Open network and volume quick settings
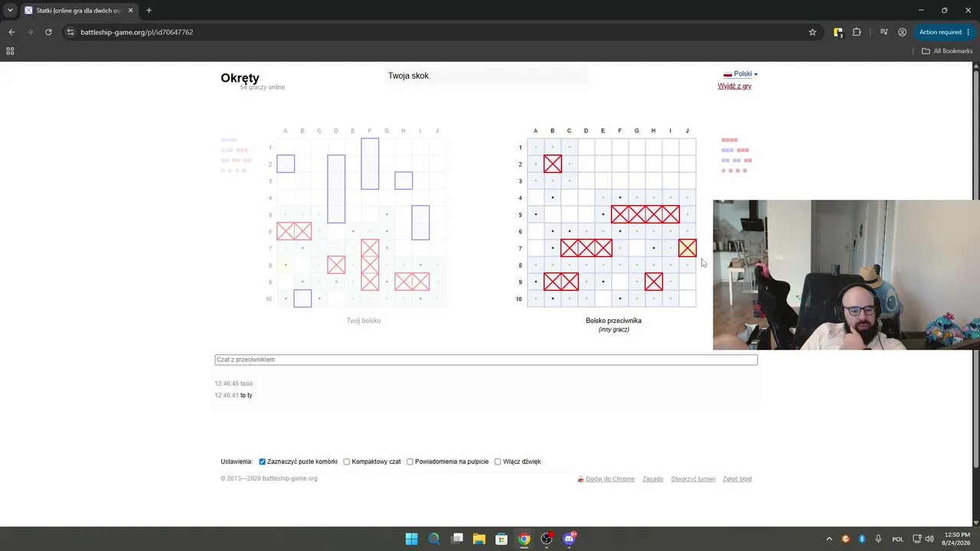The width and height of the screenshot is (980, 551). pyautogui.click(x=923, y=539)
